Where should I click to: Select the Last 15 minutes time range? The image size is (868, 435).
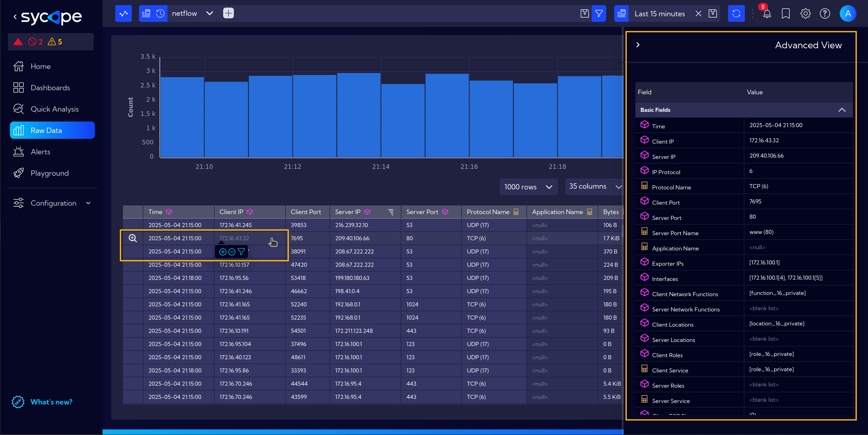(x=659, y=14)
